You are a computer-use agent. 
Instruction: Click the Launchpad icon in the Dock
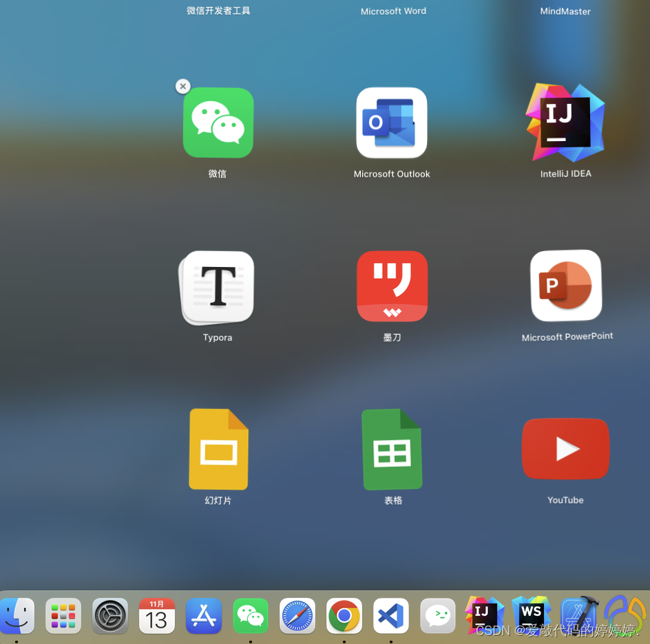tap(63, 616)
